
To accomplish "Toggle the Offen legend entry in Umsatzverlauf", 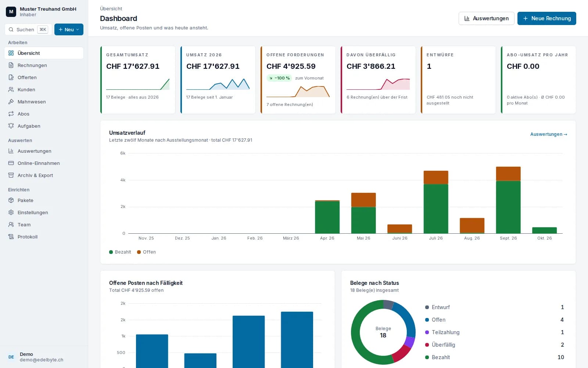I will [x=146, y=252].
